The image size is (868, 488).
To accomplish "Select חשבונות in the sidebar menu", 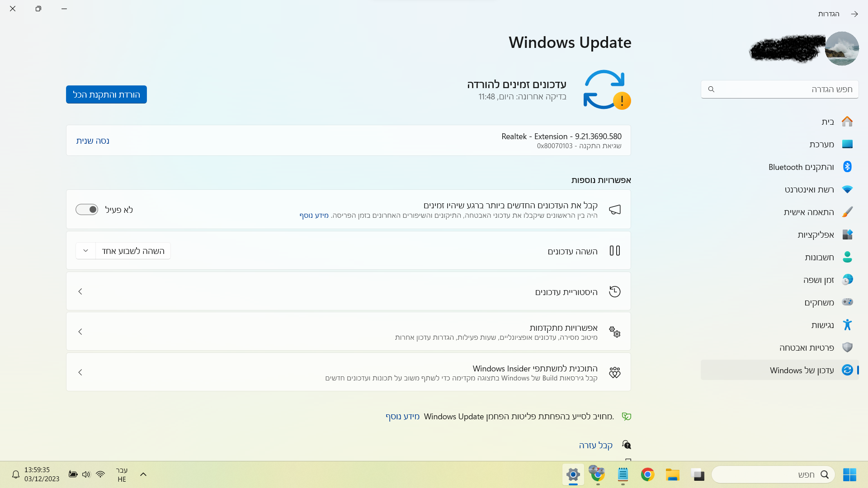I will click(x=779, y=257).
